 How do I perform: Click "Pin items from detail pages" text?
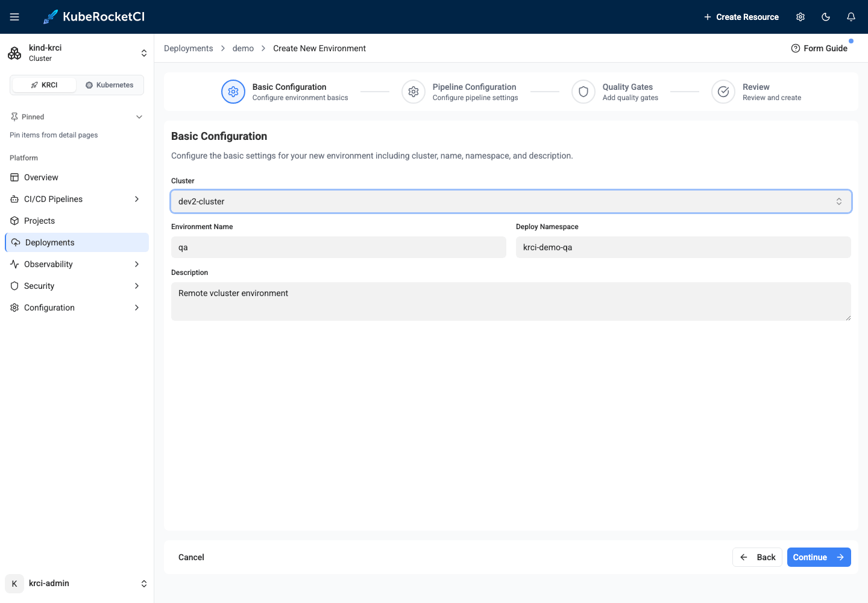[54, 135]
